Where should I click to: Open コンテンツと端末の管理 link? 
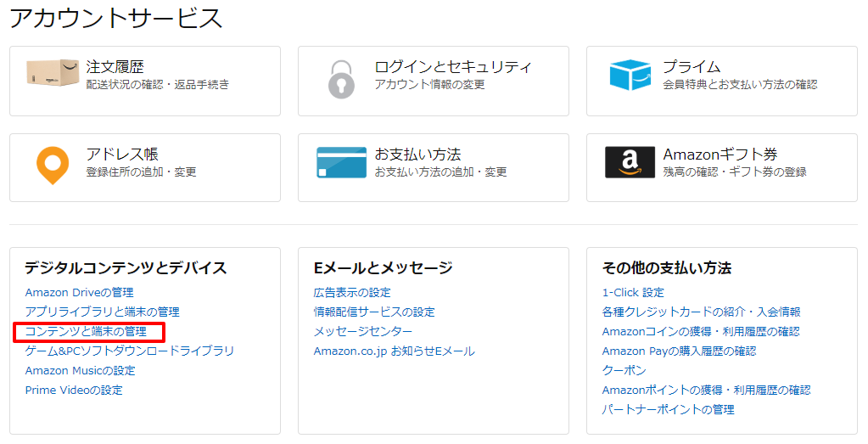coord(86,332)
